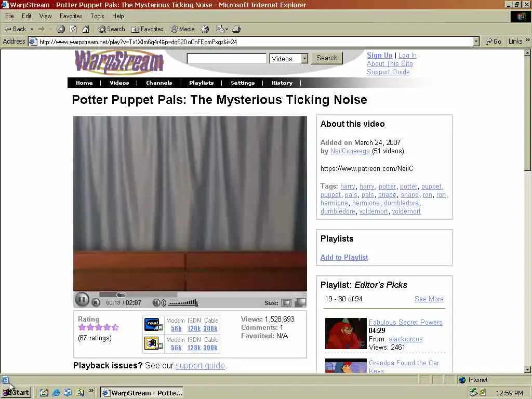The image size is (532, 399).
Task: Click the History toolbar icon
Action: click(205, 29)
